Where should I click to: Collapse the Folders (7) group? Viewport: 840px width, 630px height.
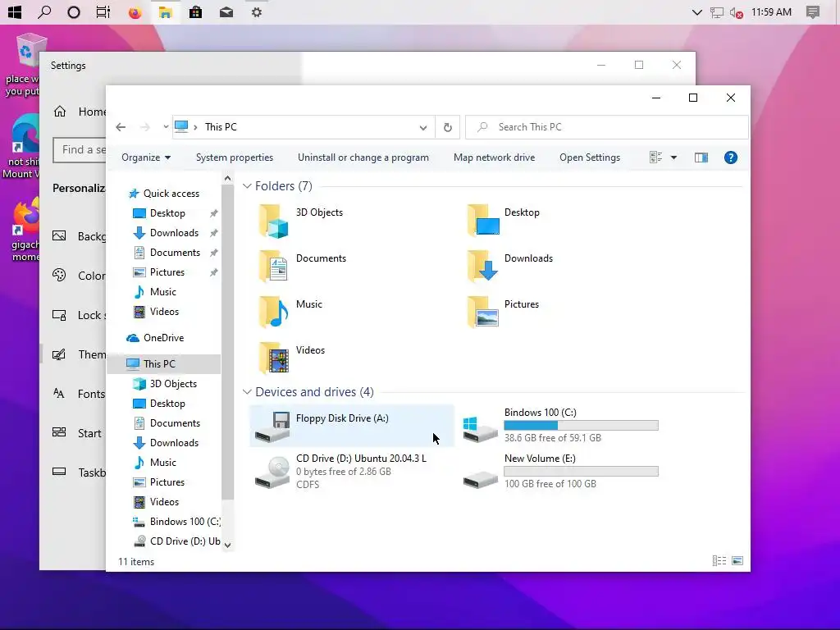click(247, 186)
